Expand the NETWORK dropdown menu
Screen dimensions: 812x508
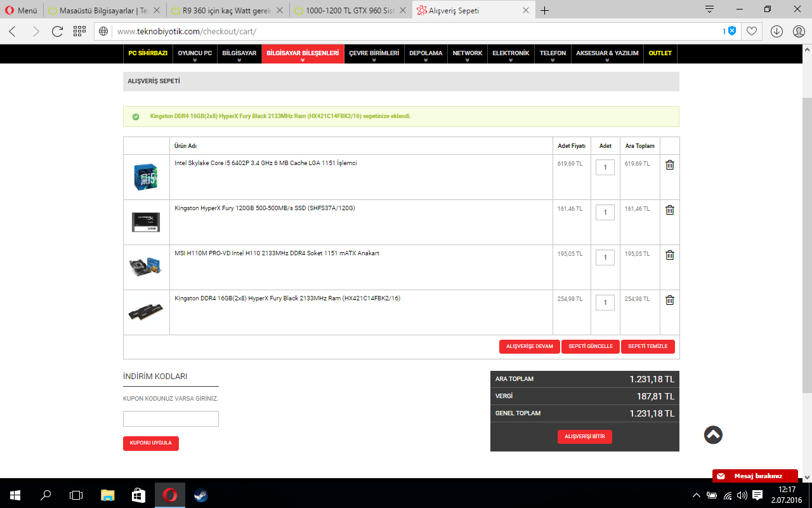pos(468,54)
